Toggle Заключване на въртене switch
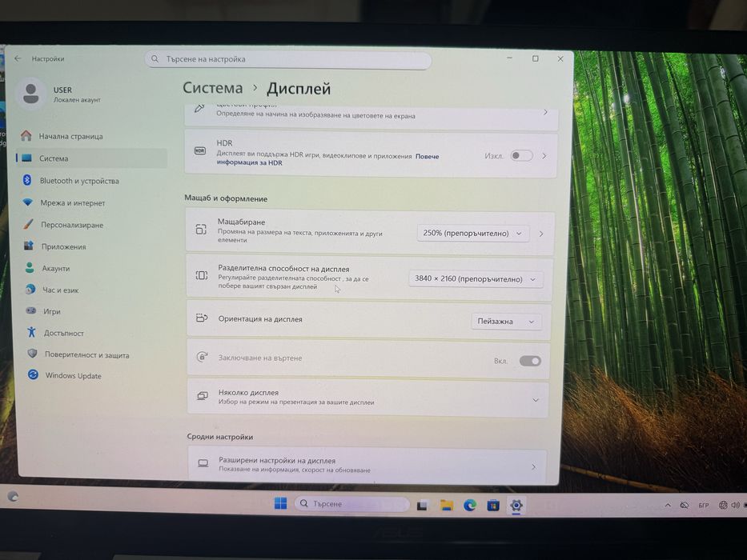Viewport: 747px width, 560px height. pyautogui.click(x=530, y=361)
